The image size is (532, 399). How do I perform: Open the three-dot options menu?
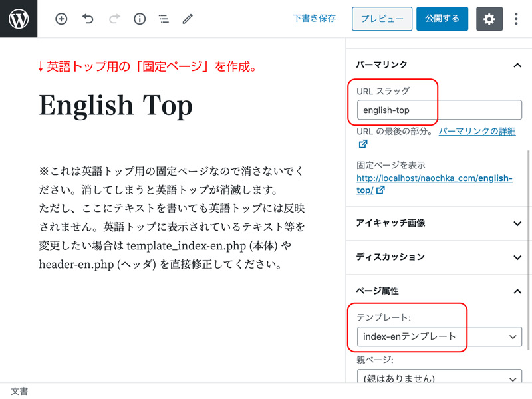point(516,19)
